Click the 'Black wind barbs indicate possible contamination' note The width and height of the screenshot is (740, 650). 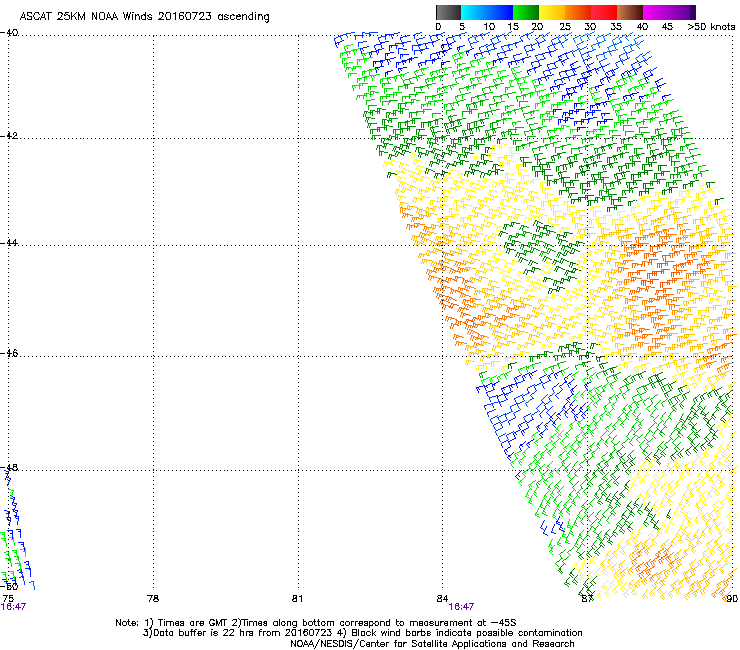click(x=460, y=633)
